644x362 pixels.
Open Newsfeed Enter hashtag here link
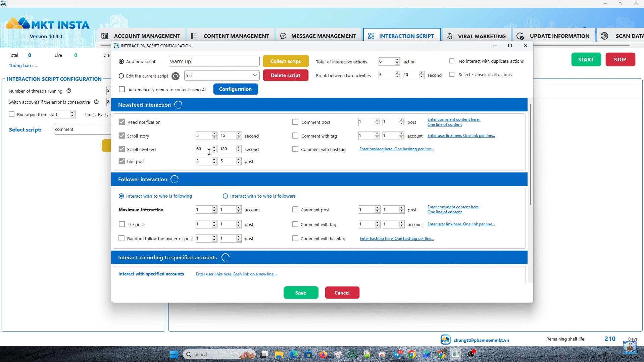tap(396, 149)
